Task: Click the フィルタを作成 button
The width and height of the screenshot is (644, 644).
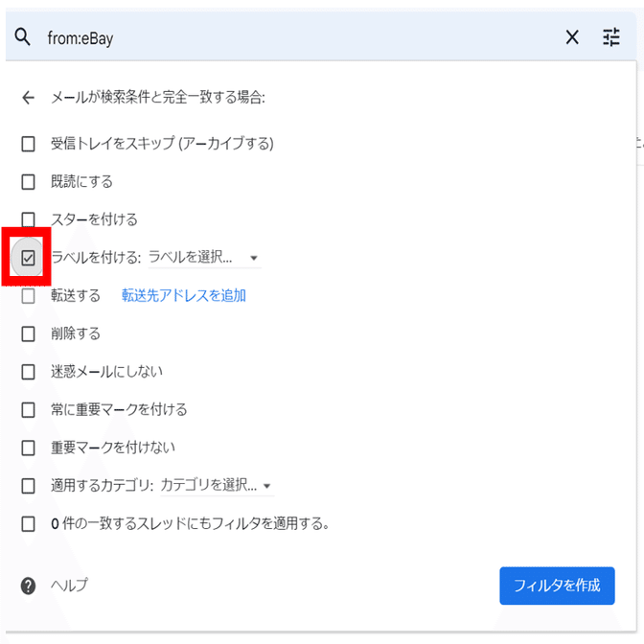Action: [x=557, y=586]
